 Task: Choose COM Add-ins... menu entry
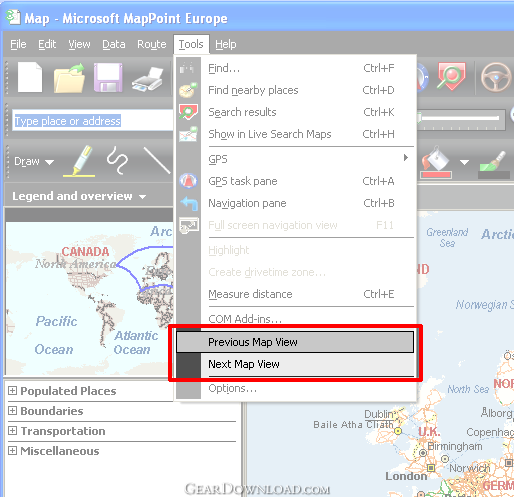295,318
